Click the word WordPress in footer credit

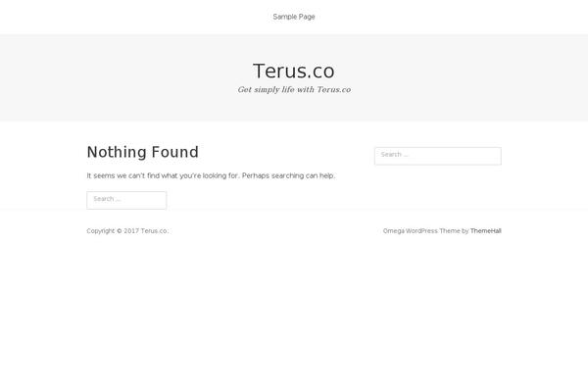(421, 230)
